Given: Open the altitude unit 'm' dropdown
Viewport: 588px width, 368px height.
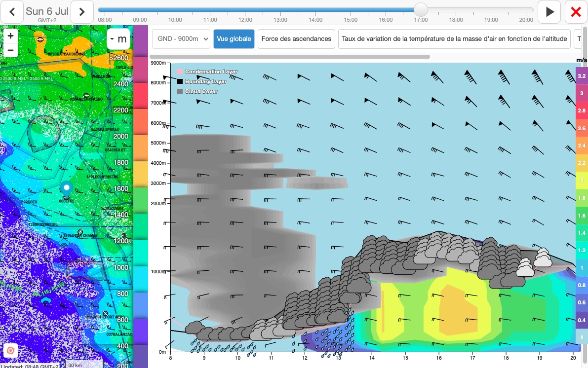Looking at the screenshot, I should pyautogui.click(x=118, y=39).
